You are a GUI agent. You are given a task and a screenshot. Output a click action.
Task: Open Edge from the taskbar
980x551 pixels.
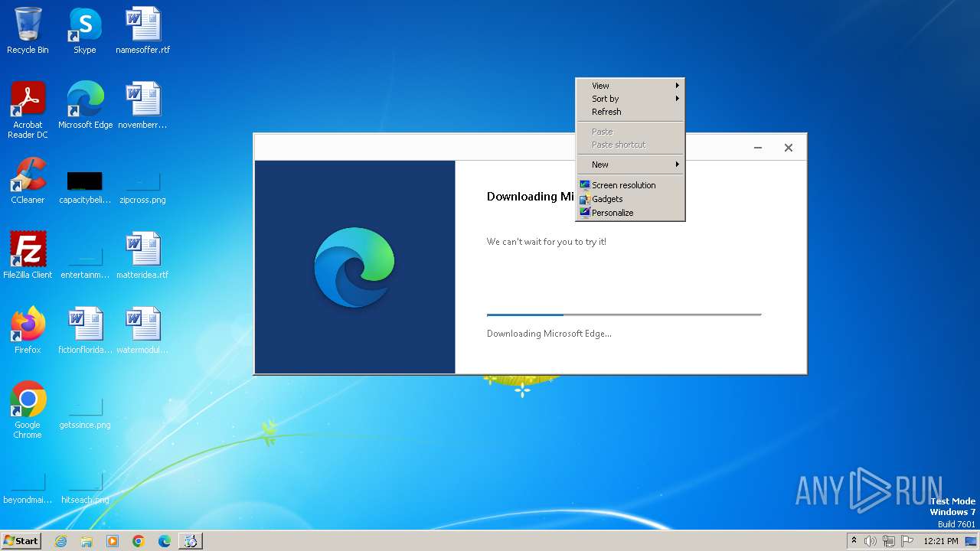tap(165, 541)
